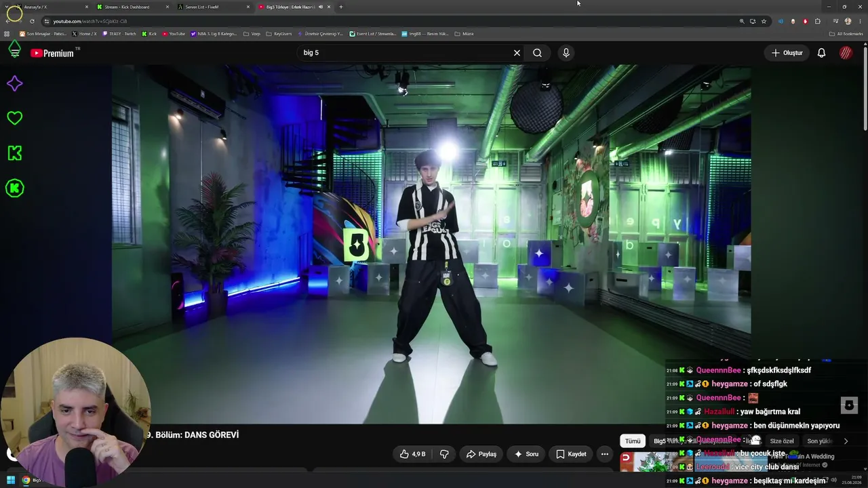Click the blue sound extension icon
Viewport: 868px width, 488px height.
(781, 21)
